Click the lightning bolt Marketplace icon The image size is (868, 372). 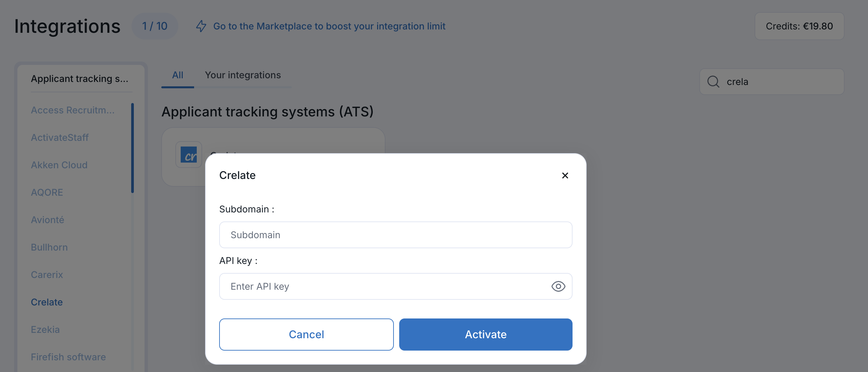click(201, 26)
